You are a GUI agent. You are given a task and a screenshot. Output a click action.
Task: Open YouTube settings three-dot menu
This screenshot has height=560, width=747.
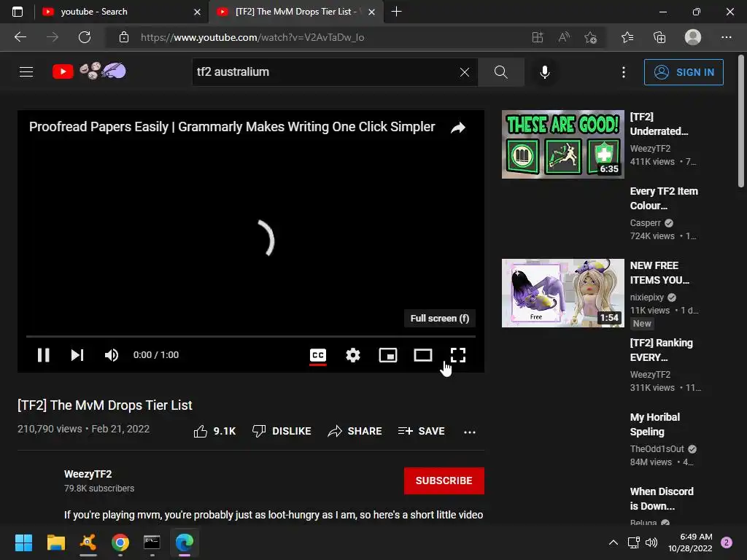click(x=624, y=72)
